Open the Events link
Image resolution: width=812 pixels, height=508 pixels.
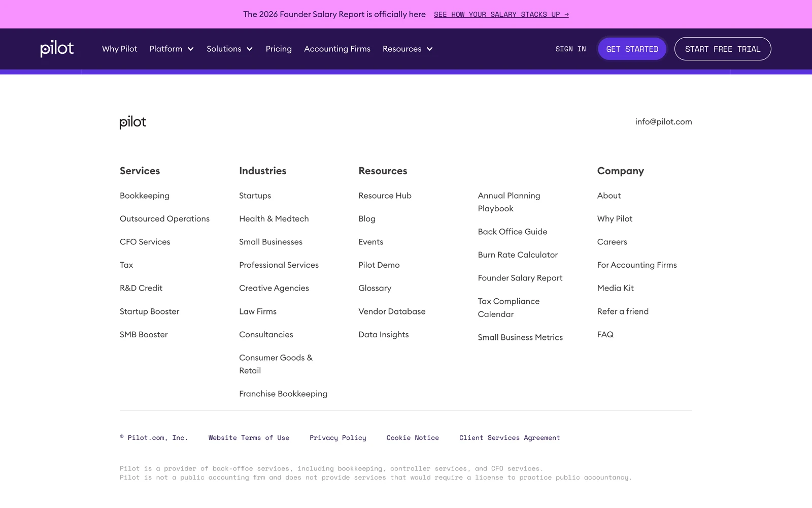click(371, 242)
